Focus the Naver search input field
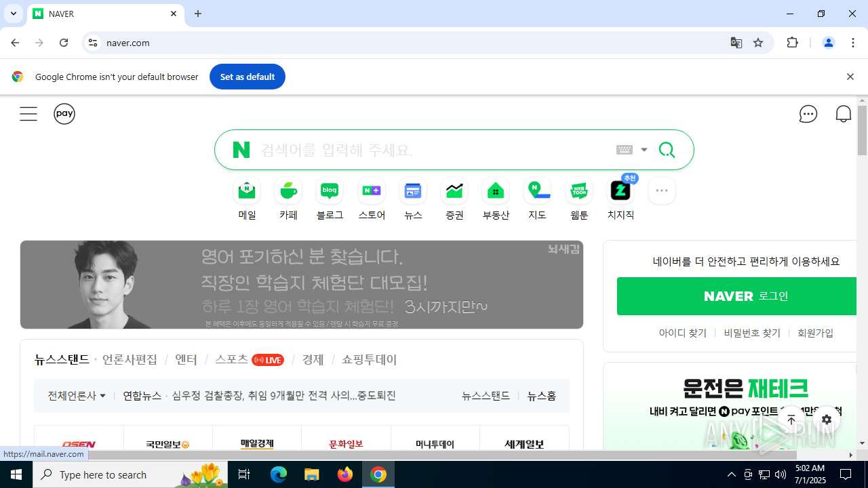 click(x=434, y=150)
